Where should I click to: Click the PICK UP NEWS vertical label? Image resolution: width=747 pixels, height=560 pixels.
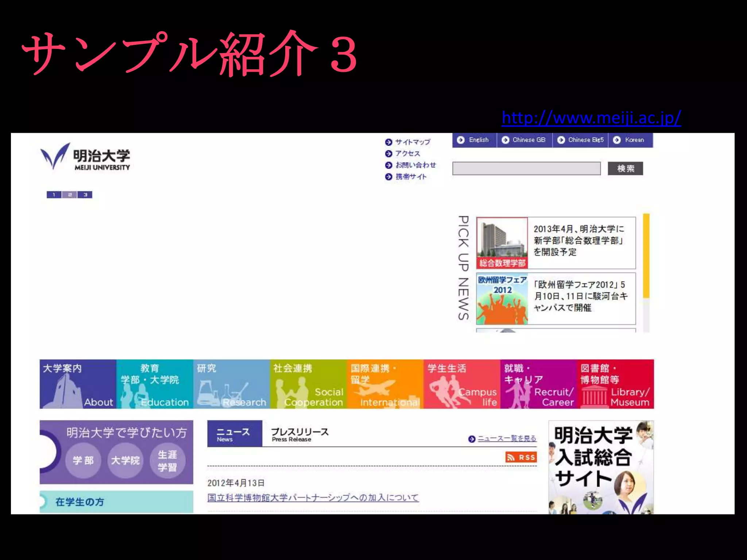[x=463, y=268]
